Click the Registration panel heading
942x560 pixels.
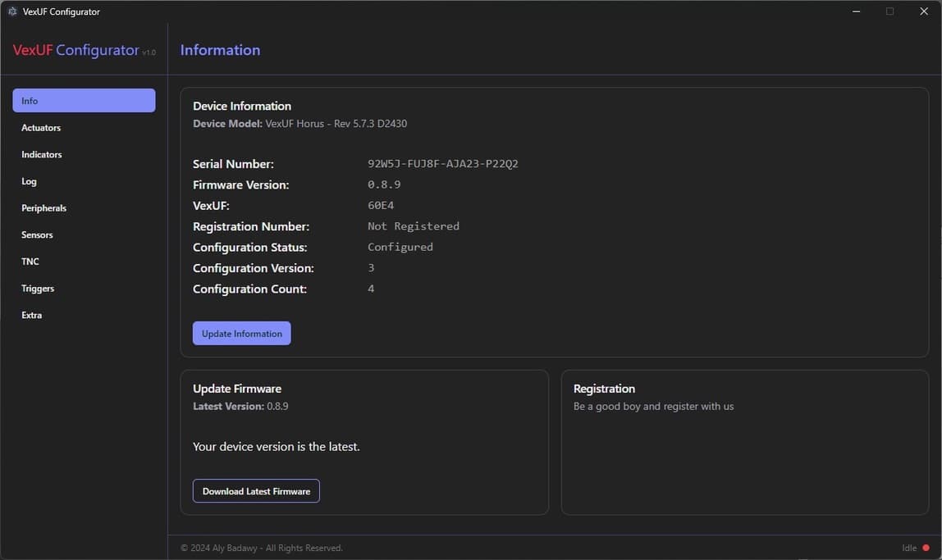click(604, 389)
